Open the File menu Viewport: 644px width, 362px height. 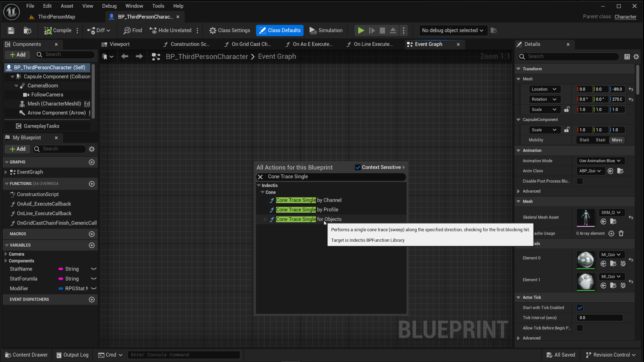(30, 6)
